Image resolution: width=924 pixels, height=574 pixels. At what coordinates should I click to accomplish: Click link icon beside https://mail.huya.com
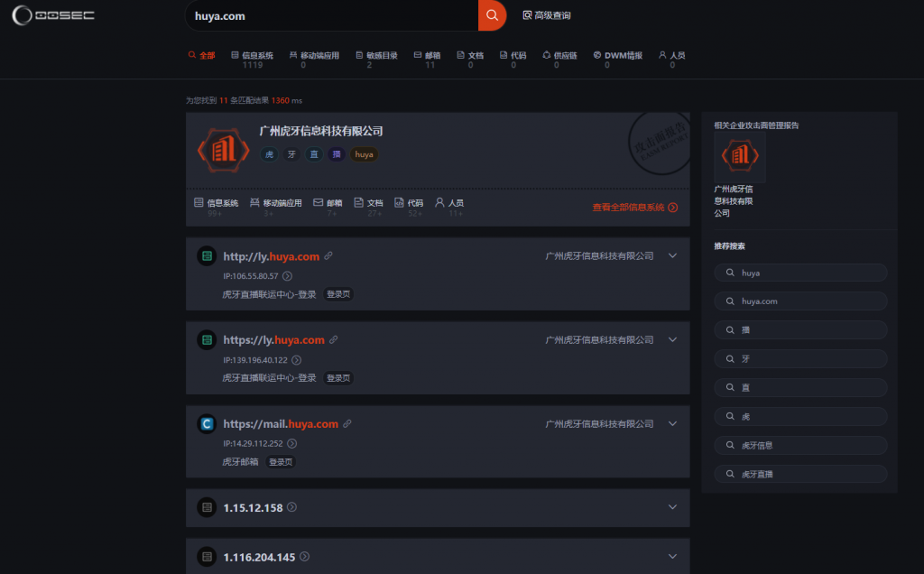pos(347,423)
